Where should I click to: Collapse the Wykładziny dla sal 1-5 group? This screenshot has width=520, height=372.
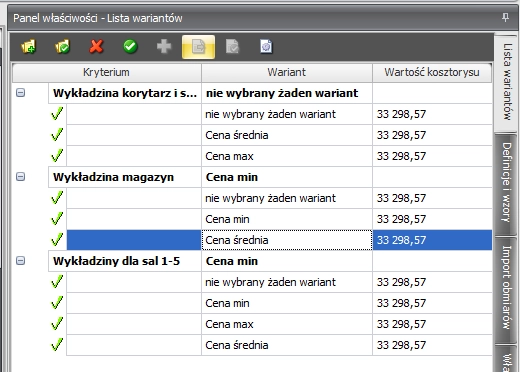click(x=21, y=261)
